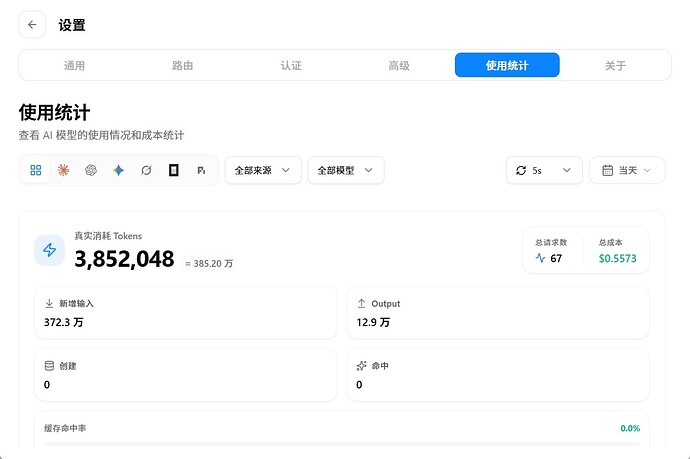
Task: Go back using the arrow button
Action: (32, 25)
